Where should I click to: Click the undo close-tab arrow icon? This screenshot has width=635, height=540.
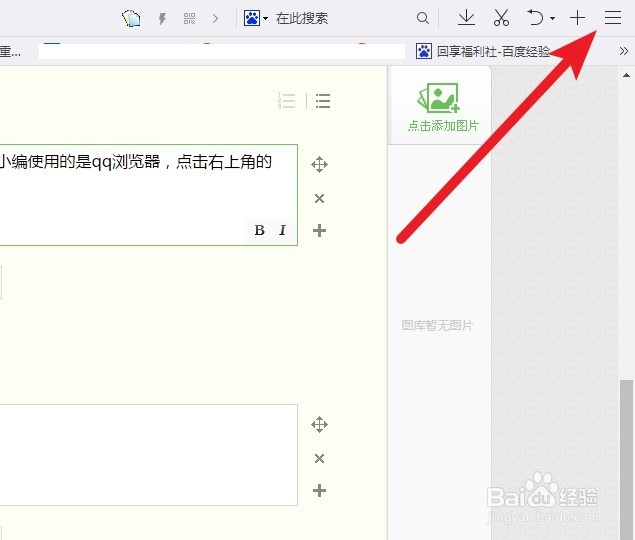pyautogui.click(x=535, y=18)
